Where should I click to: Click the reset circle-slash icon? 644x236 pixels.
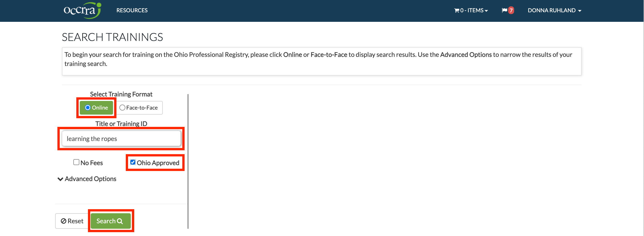coord(64,221)
